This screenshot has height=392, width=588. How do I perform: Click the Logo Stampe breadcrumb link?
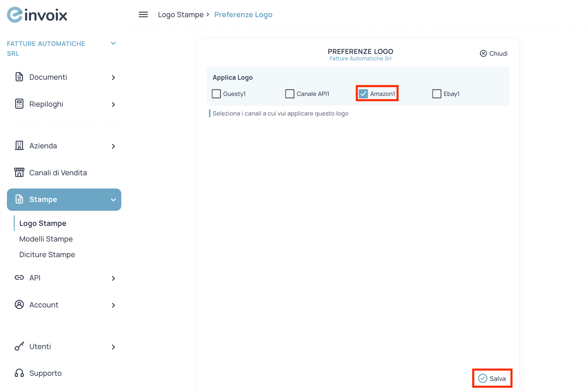[181, 14]
